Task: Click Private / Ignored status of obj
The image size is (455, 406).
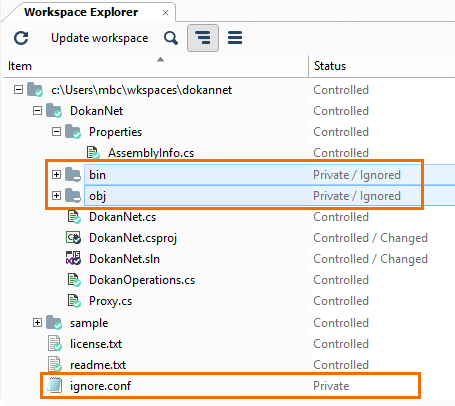Action: click(x=357, y=196)
